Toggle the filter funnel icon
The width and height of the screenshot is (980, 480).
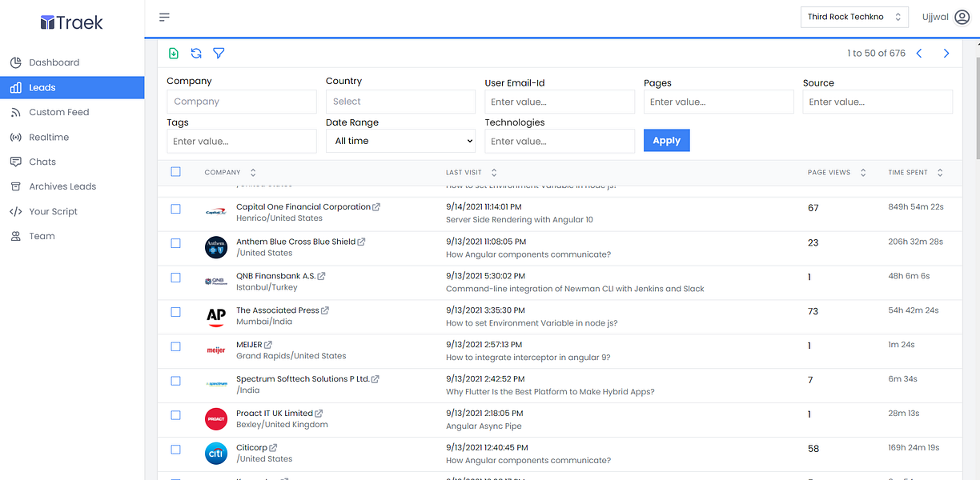(x=219, y=54)
